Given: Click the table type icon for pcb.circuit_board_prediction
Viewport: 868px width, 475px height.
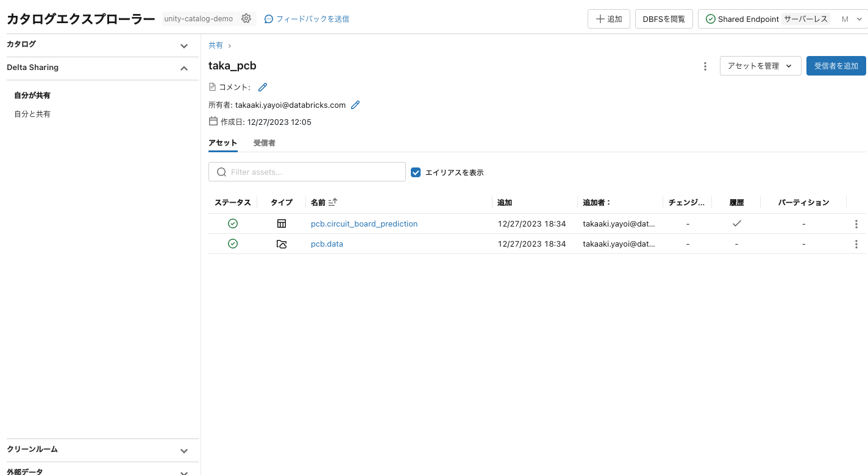Looking at the screenshot, I should pos(281,223).
